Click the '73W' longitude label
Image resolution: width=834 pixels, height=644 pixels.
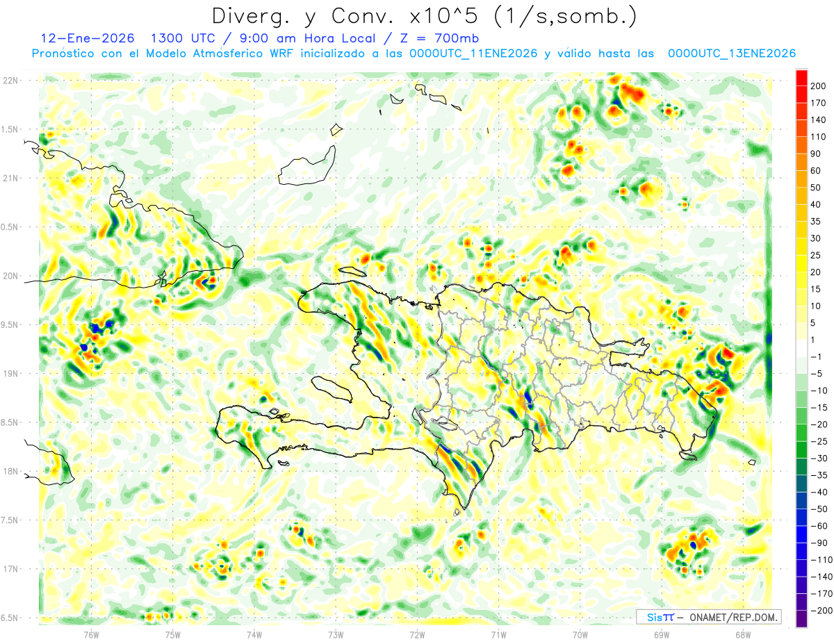click(336, 634)
